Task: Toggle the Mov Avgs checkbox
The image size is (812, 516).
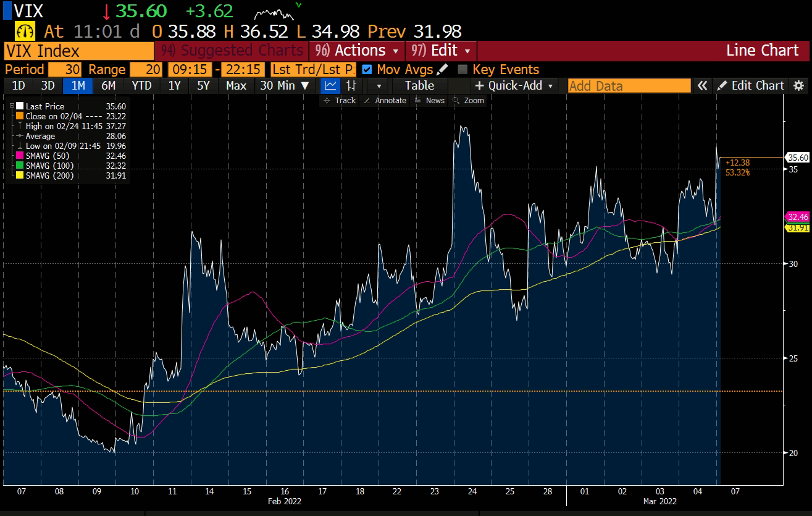Action: tap(367, 70)
